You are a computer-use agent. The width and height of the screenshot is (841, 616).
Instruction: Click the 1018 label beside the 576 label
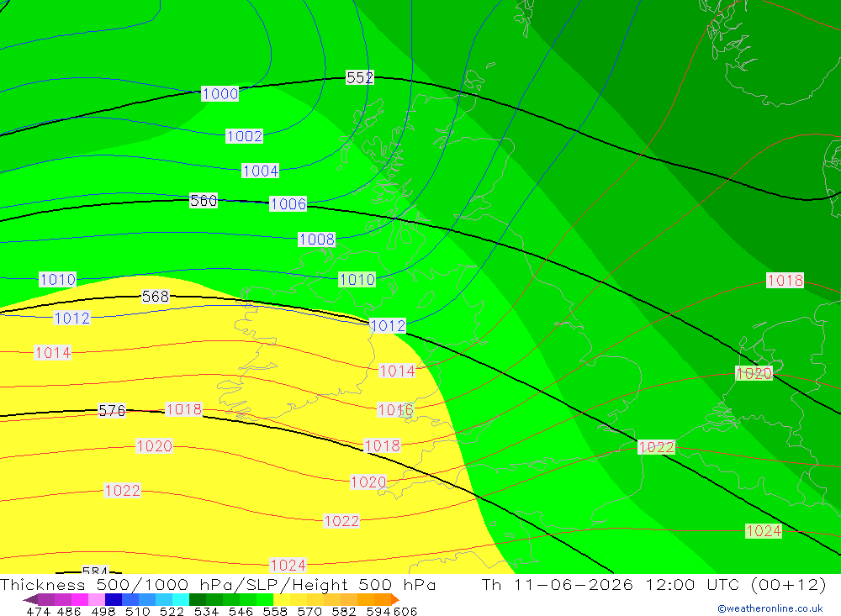[x=184, y=409]
